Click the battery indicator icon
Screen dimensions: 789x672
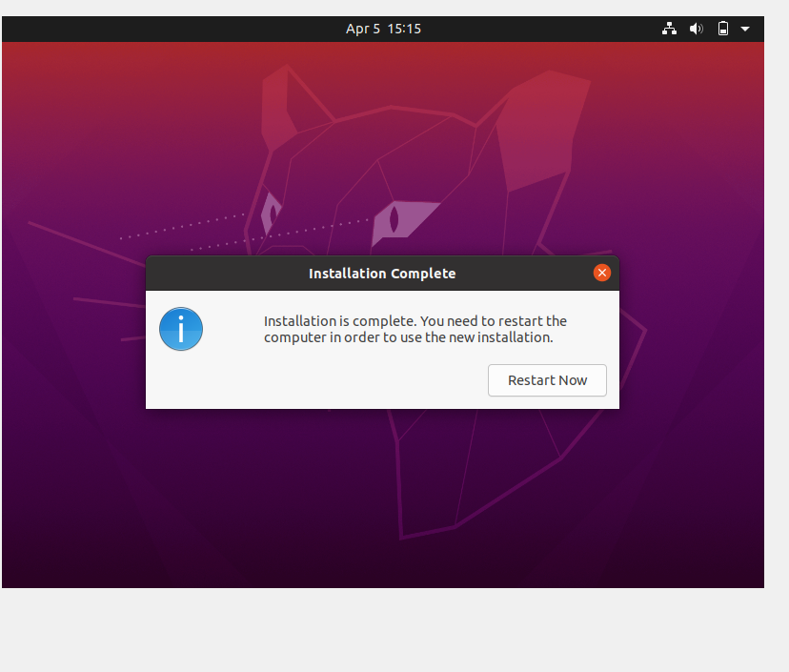pos(723,29)
